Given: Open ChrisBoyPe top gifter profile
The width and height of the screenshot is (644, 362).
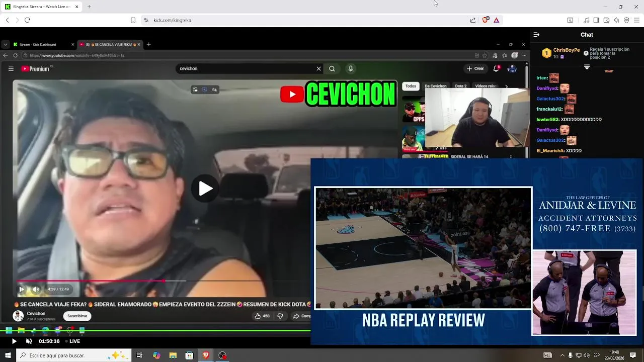Looking at the screenshot, I should point(567,50).
